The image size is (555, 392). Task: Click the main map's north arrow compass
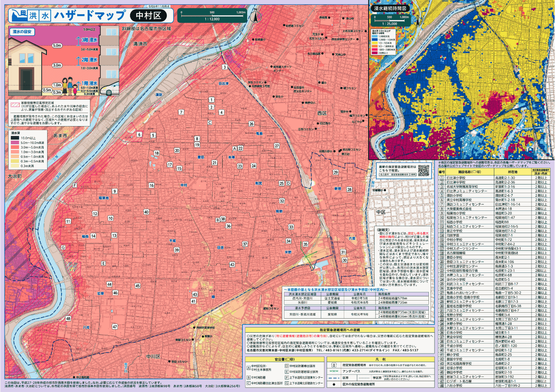(256, 15)
